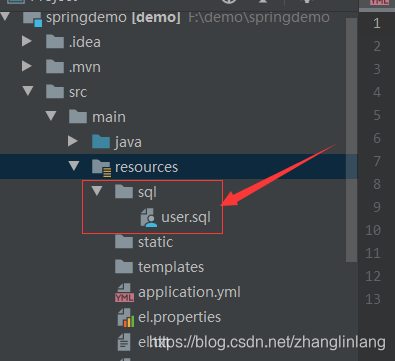Click the resources root folder icon
This screenshot has height=361, width=395.
pyautogui.click(x=101, y=167)
